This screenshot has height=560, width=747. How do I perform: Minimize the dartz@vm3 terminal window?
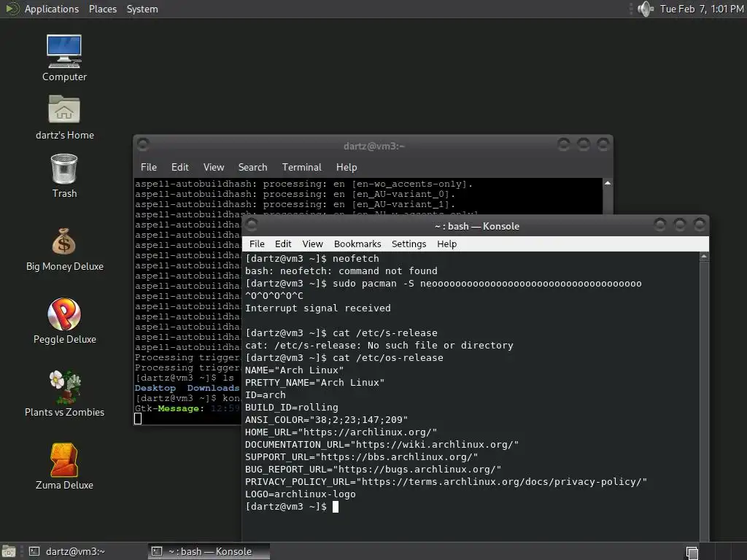[564, 144]
